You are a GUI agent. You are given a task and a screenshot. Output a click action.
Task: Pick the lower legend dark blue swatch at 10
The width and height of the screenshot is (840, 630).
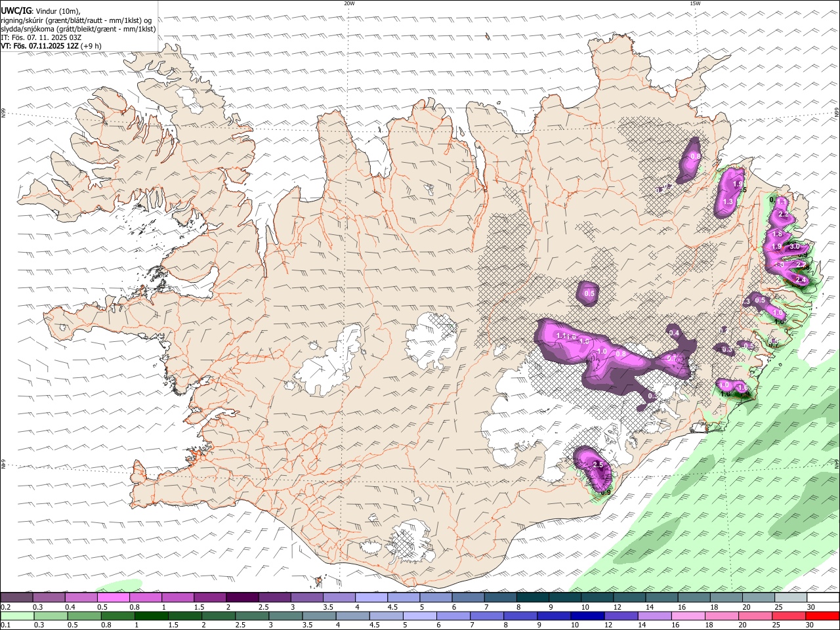pos(587,616)
